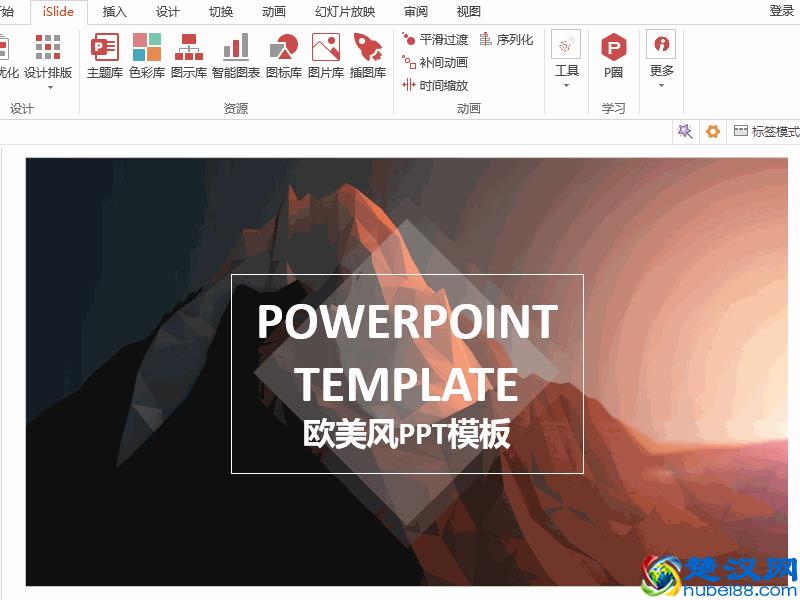Switch to the iSlide ribbon tab
800x600 pixels.
(x=57, y=12)
